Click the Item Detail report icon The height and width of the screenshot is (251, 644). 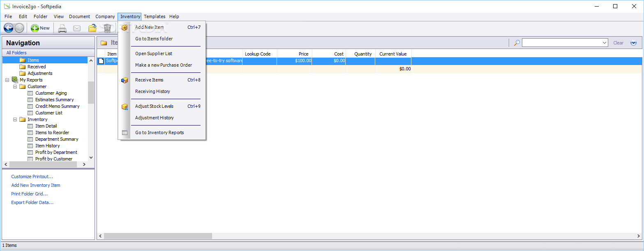[x=30, y=126]
